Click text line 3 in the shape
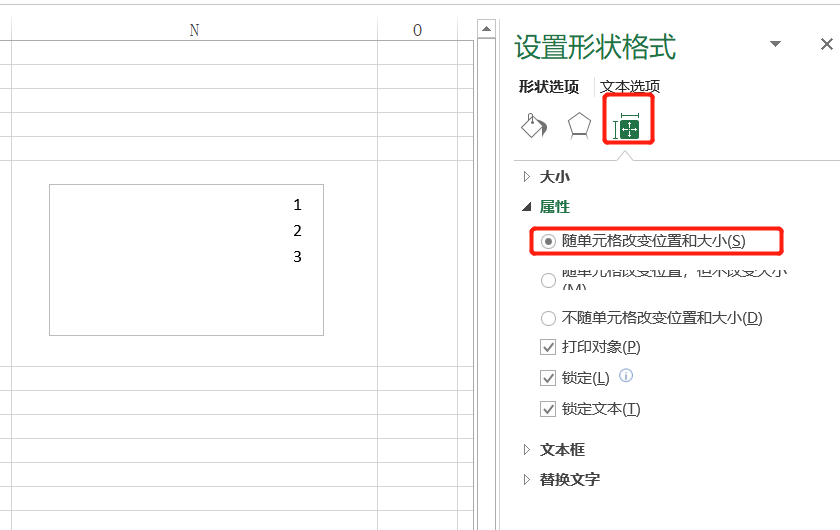The width and height of the screenshot is (840, 530). tap(297, 257)
